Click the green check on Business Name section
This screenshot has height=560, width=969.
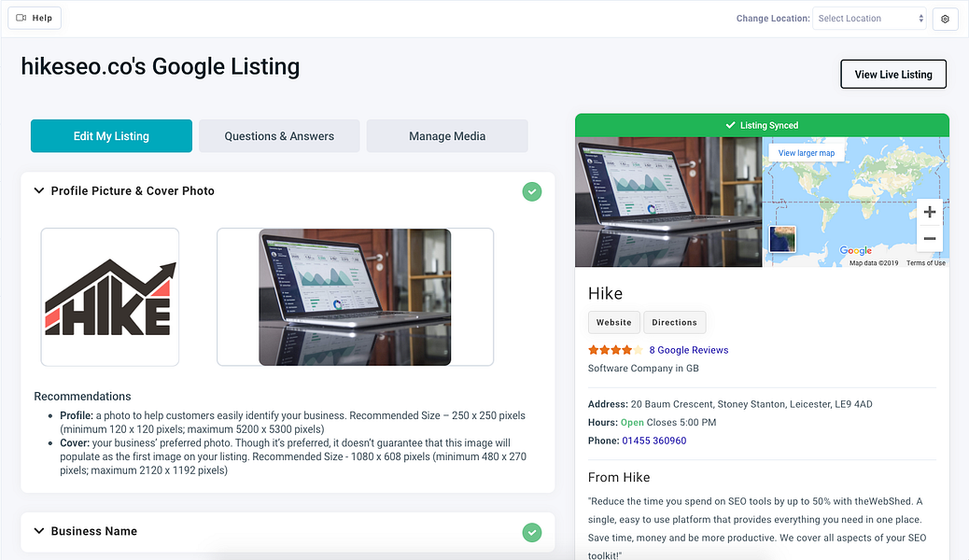[x=531, y=532]
